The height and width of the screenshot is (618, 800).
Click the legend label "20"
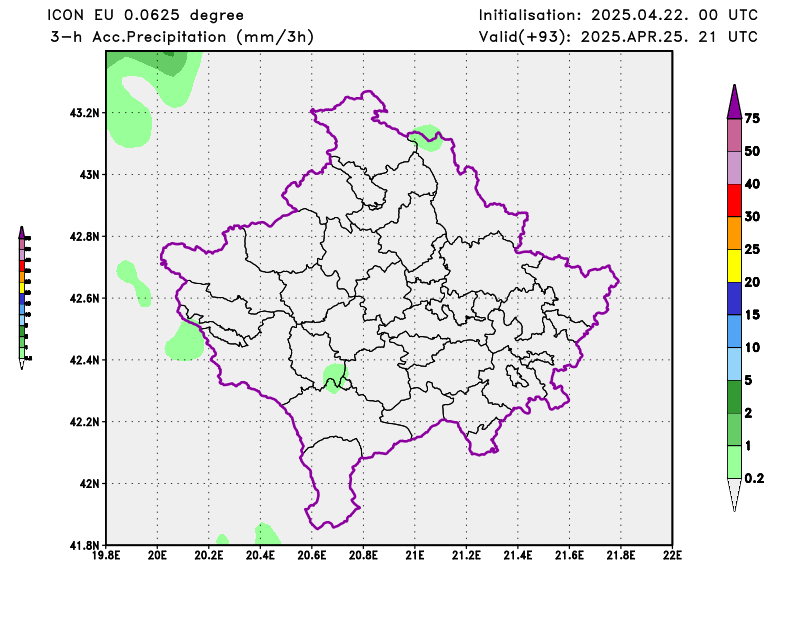tap(752, 282)
